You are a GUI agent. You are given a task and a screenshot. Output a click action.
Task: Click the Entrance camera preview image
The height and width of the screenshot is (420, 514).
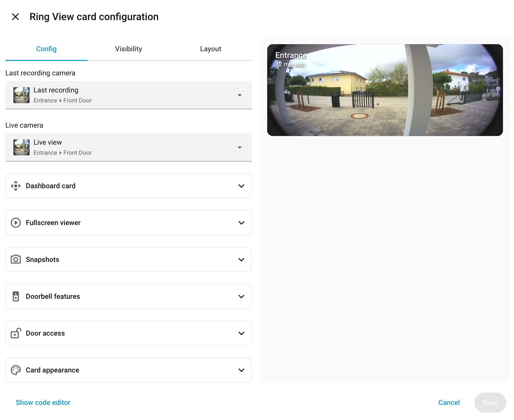[385, 90]
